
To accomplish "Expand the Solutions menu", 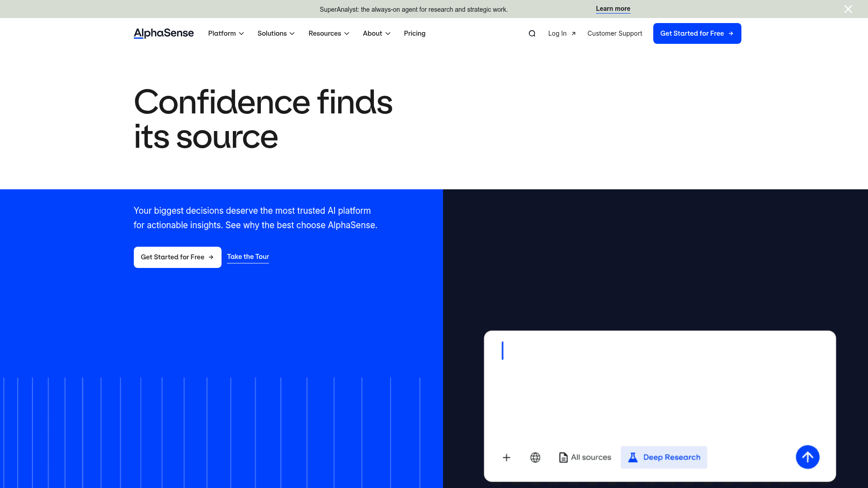I will [x=276, y=33].
